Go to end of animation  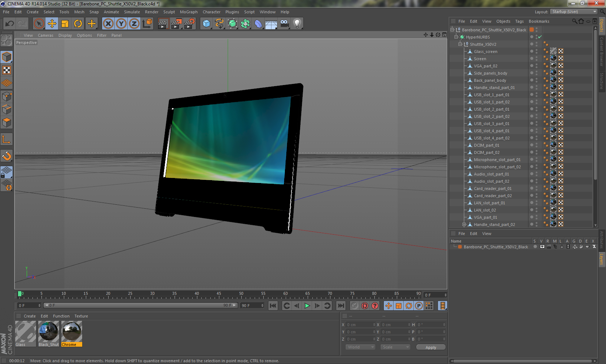click(341, 306)
